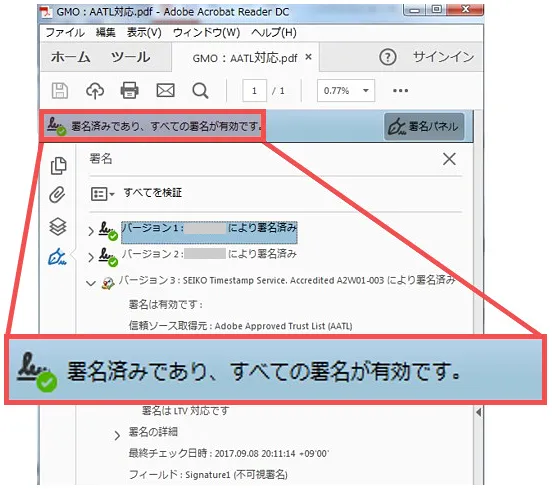The height and width of the screenshot is (489, 552).
Task: Open the signature options list dropdown
Action: click(102, 194)
